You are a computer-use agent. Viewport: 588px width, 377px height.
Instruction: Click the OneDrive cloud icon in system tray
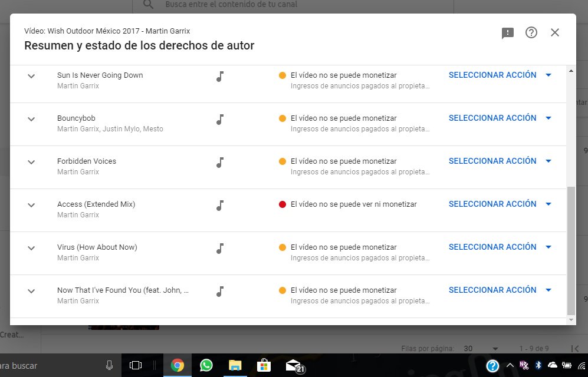click(552, 365)
